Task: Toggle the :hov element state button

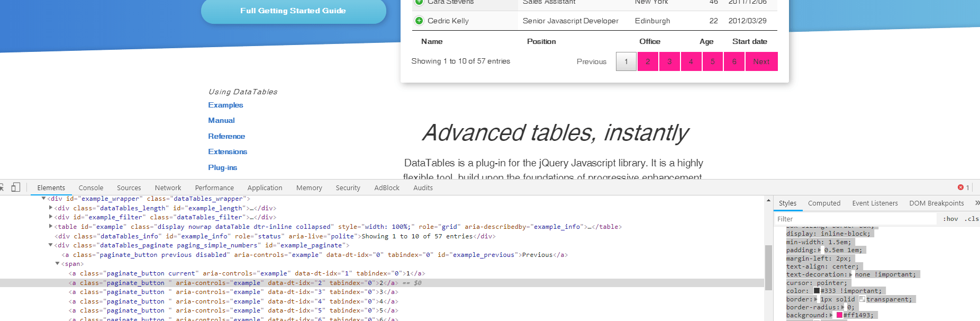Action: pyautogui.click(x=950, y=219)
